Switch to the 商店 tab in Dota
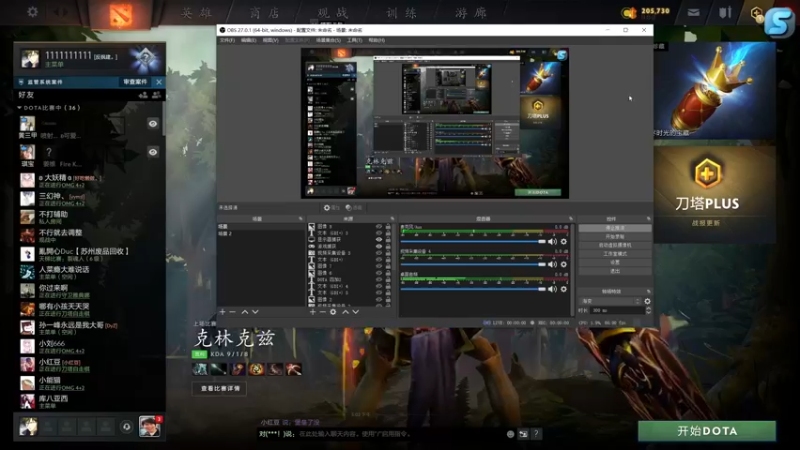This screenshot has width=800, height=450. [265, 13]
